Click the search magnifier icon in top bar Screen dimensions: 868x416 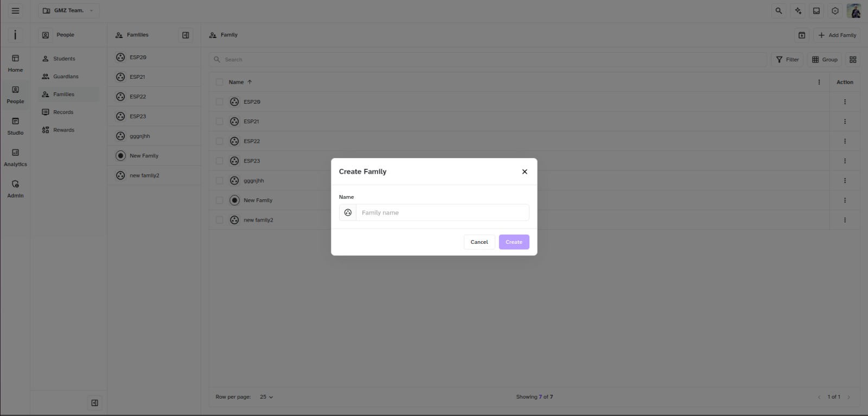coord(778,11)
